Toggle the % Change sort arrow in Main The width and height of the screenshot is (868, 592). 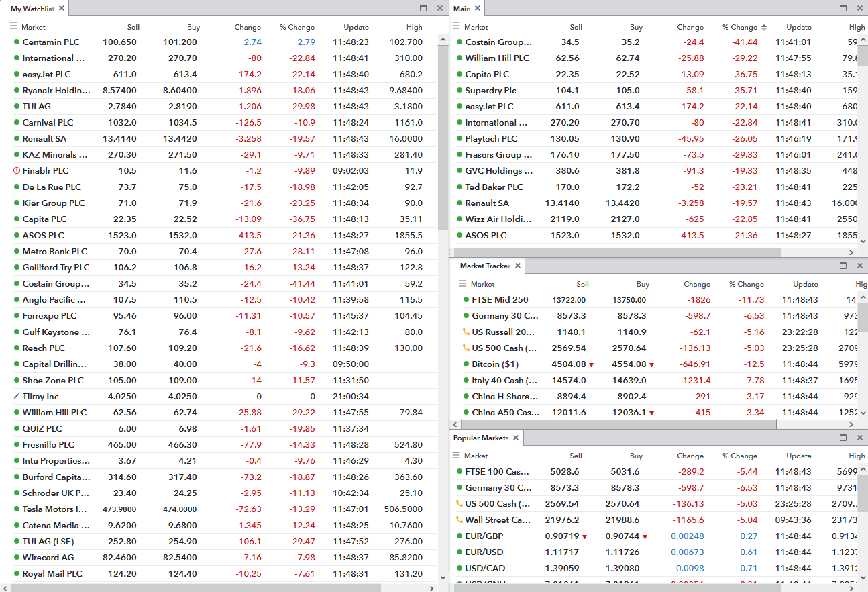coord(763,28)
